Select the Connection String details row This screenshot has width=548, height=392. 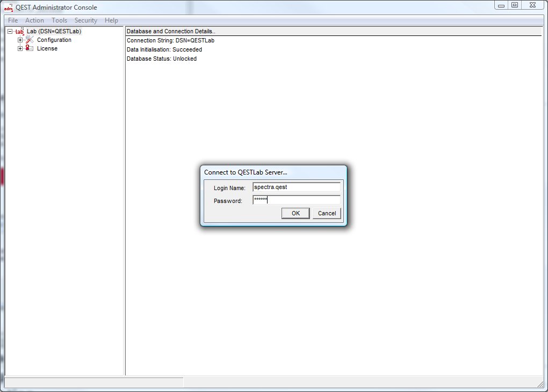coord(170,40)
